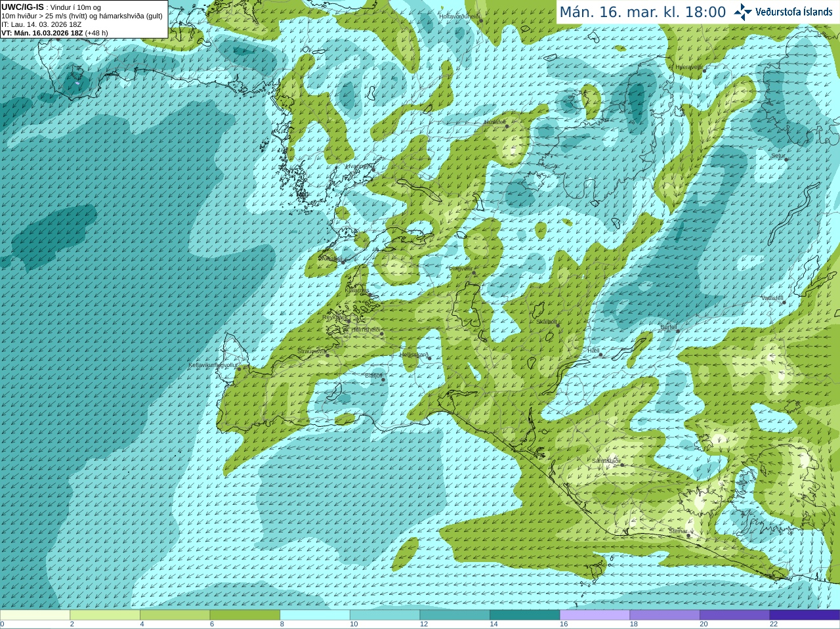Image resolution: width=840 pixels, height=629 pixels.
Task: Click the Þingvellir station label
Action: [461, 269]
